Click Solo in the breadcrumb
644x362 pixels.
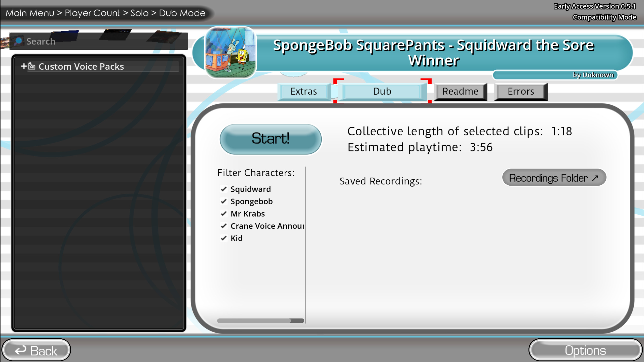139,13
